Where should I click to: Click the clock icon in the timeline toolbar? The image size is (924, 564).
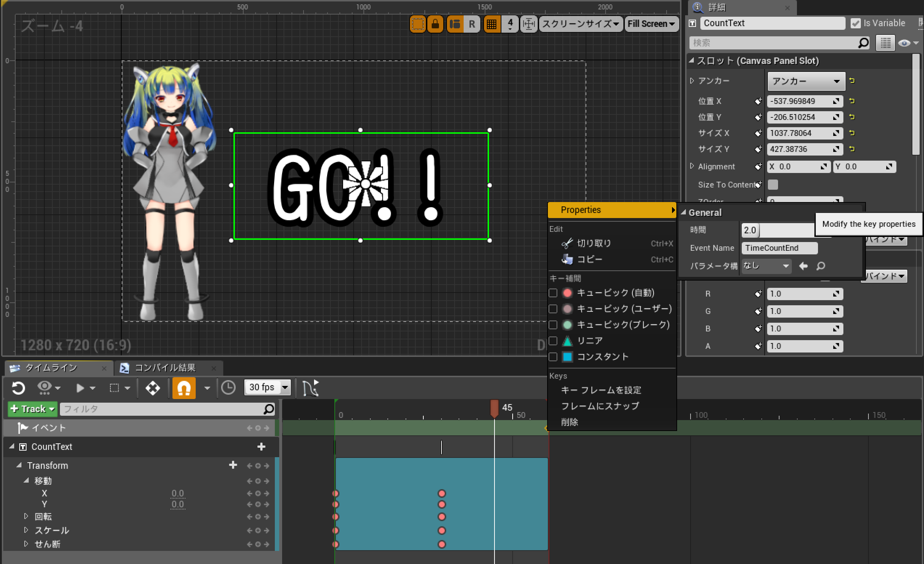[229, 388]
